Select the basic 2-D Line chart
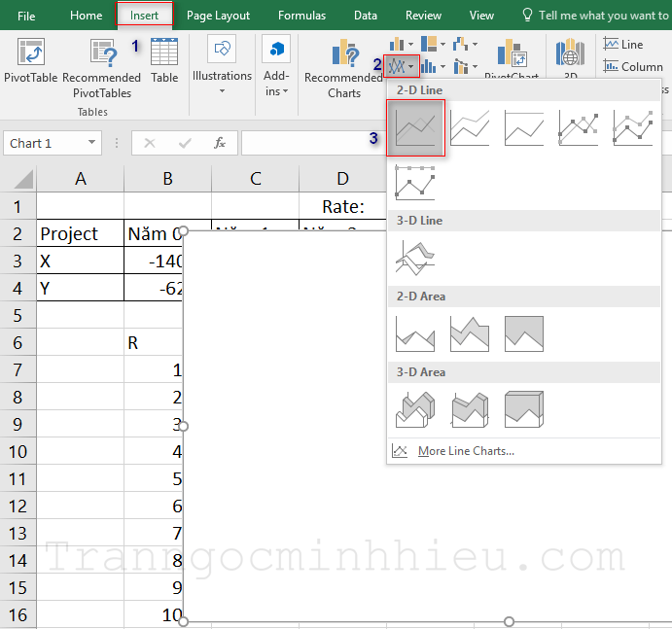The width and height of the screenshot is (672, 629). 415,127
